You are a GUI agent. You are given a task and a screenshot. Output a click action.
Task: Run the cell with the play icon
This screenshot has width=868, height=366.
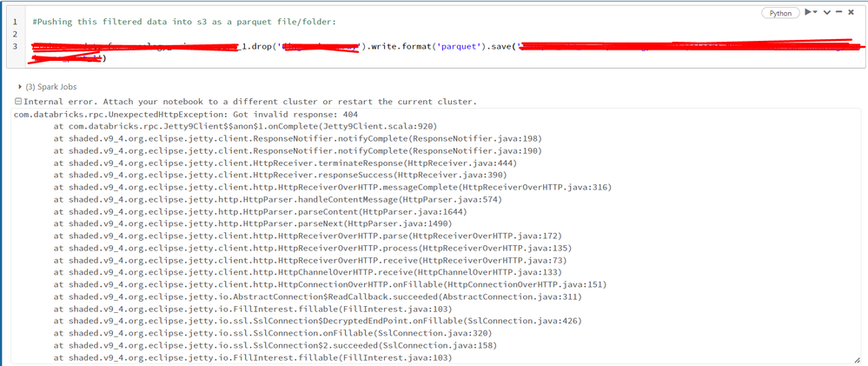[x=809, y=12]
